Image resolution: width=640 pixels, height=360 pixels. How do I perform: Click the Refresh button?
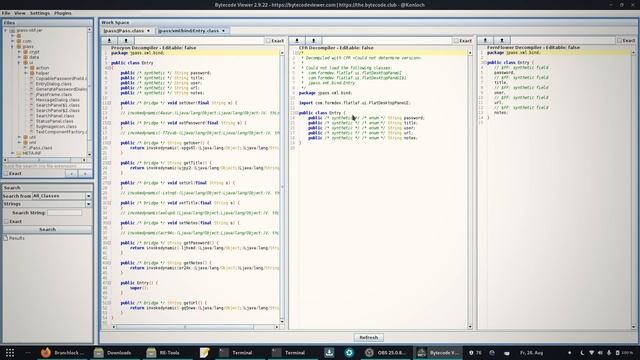pos(369,338)
